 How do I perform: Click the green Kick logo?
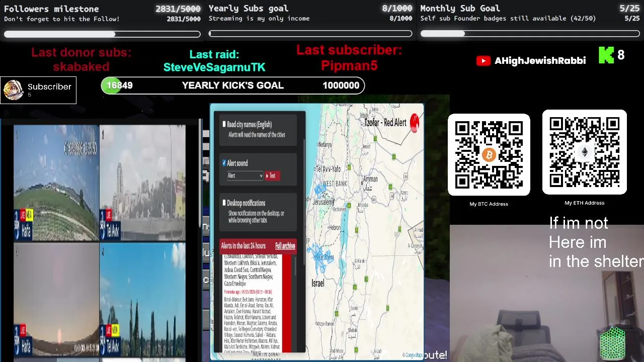point(606,55)
